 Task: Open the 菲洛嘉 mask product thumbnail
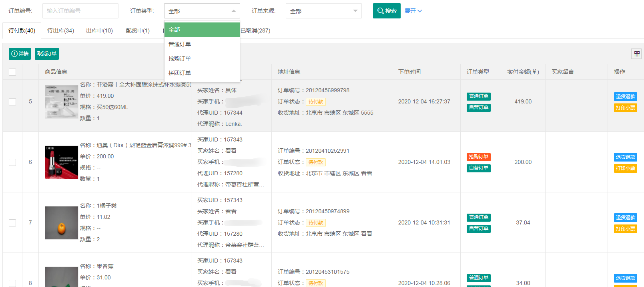tap(62, 102)
